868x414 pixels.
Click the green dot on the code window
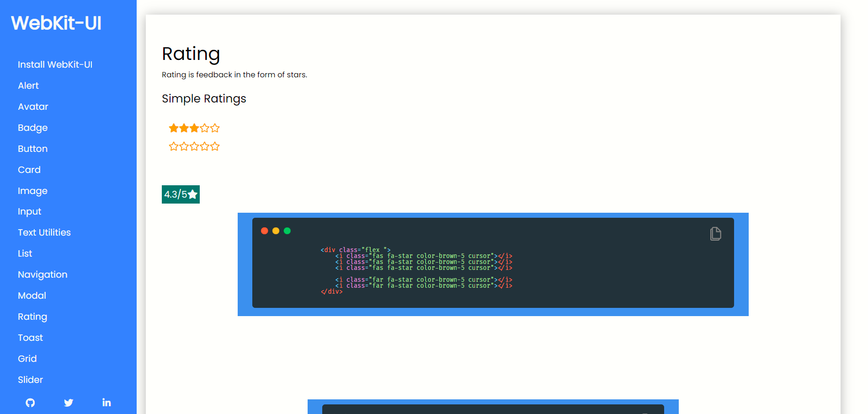click(287, 231)
